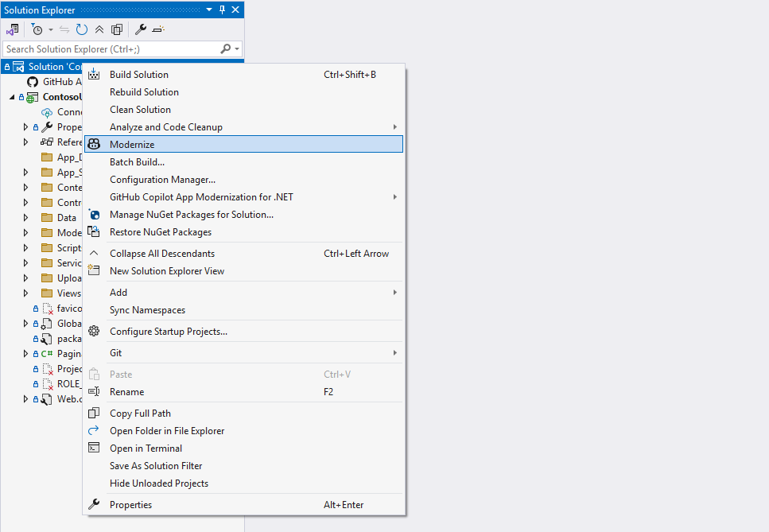Click the Preview Selected Items toolbar icon

[157, 29]
